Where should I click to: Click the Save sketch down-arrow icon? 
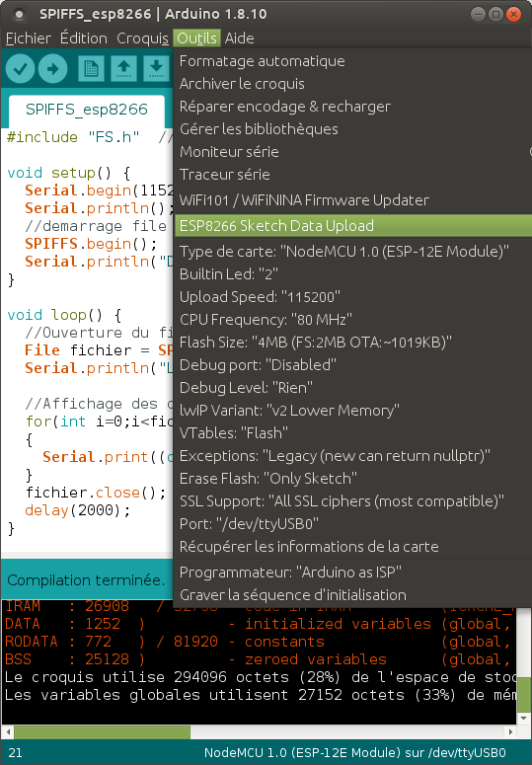[156, 68]
